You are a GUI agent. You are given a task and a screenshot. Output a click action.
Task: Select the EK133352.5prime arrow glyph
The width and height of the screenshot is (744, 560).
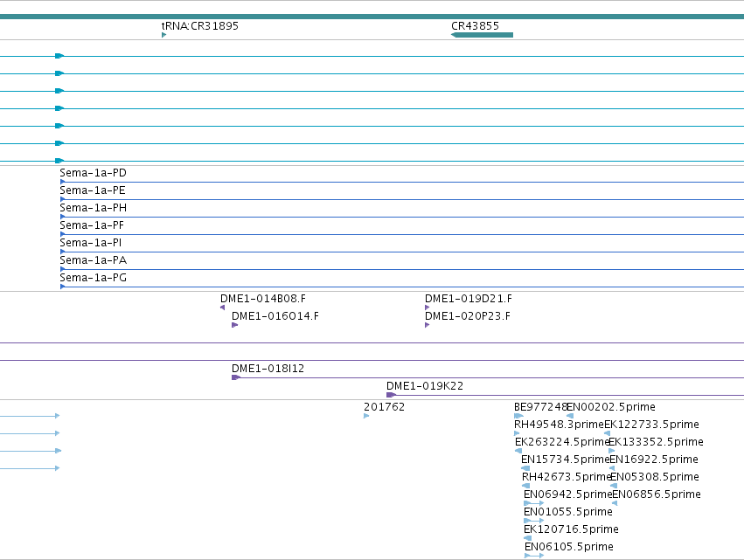tap(612, 451)
